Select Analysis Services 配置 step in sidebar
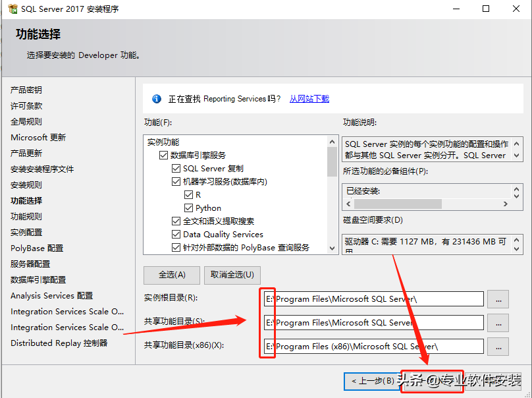The height and width of the screenshot is (398, 532). point(51,296)
